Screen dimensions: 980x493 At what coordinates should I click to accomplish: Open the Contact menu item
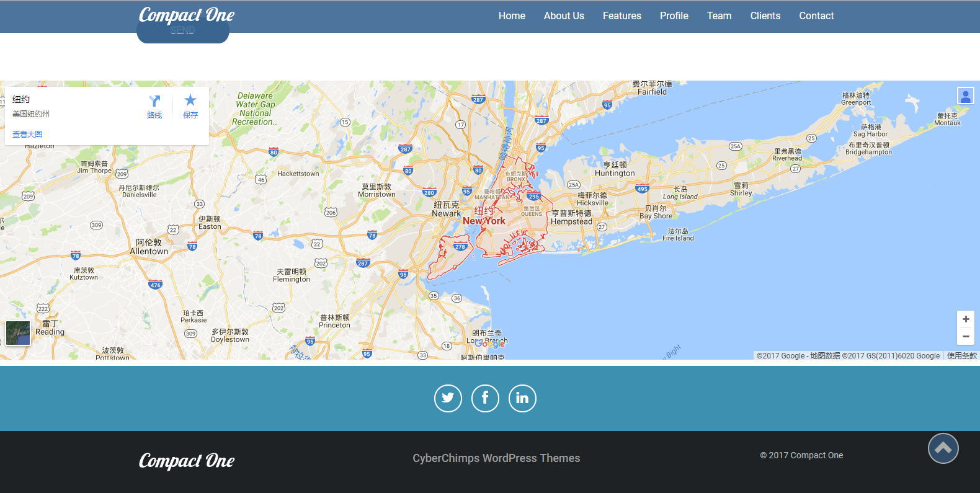(816, 16)
